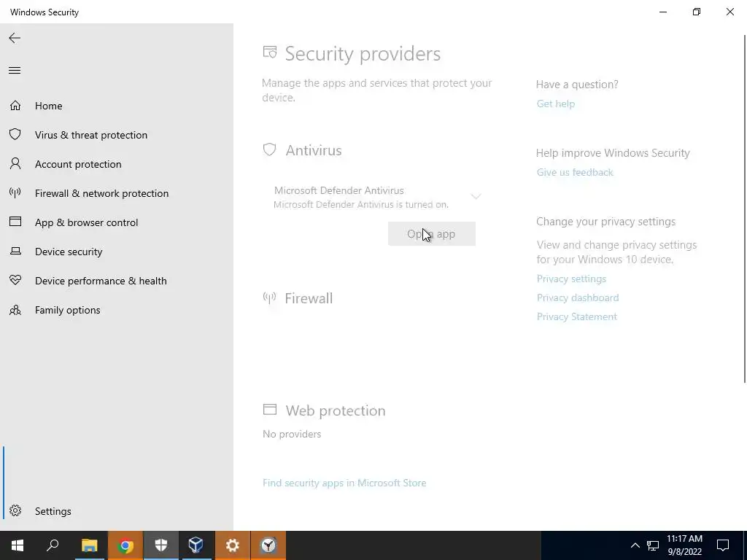
Task: Click the Open app button
Action: click(432, 234)
